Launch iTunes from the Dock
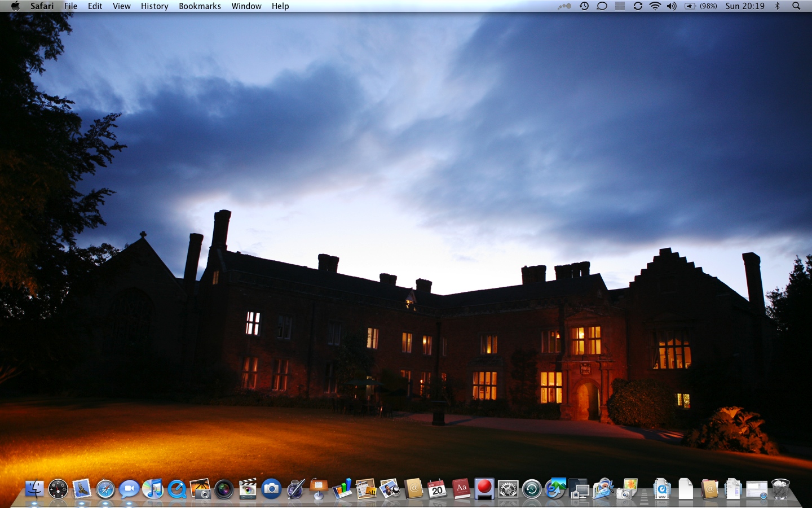The image size is (812, 508). click(153, 489)
